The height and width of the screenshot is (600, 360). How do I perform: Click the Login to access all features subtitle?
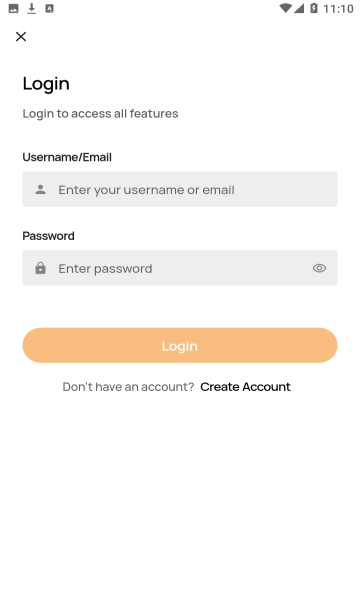point(100,114)
